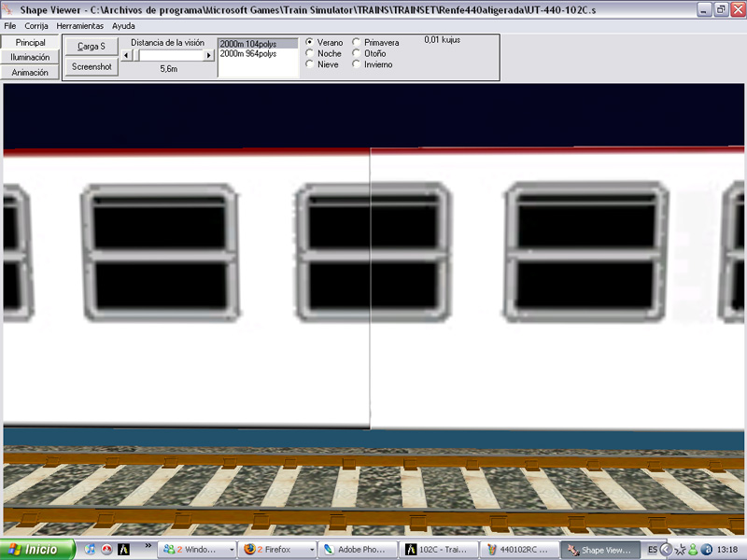747x560 pixels.
Task: Open the 440102RC archive taskbar window
Action: (517, 550)
